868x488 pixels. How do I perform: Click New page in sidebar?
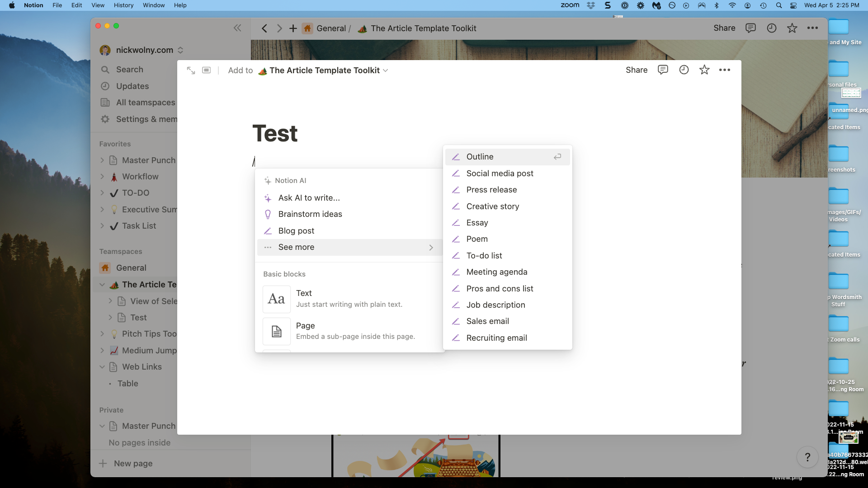coord(133,464)
